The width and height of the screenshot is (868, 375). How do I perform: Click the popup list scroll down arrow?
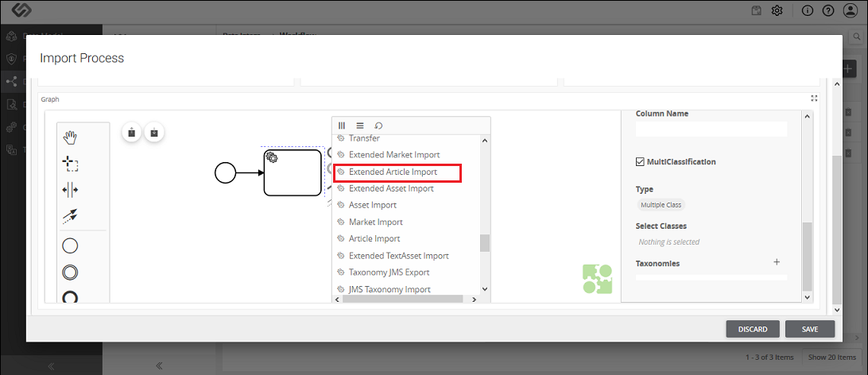[x=485, y=289]
